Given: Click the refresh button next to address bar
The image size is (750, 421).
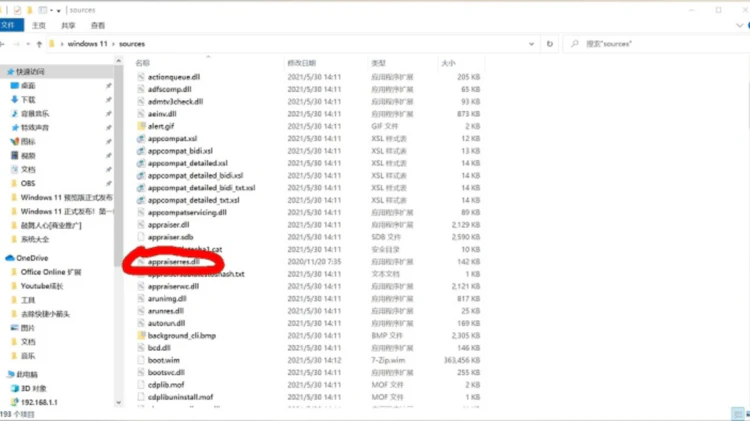Looking at the screenshot, I should (x=550, y=44).
